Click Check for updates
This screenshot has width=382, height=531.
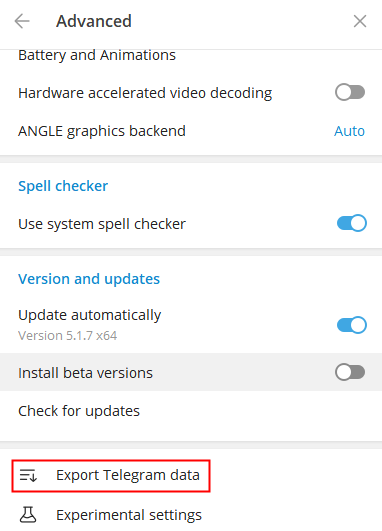(x=79, y=411)
